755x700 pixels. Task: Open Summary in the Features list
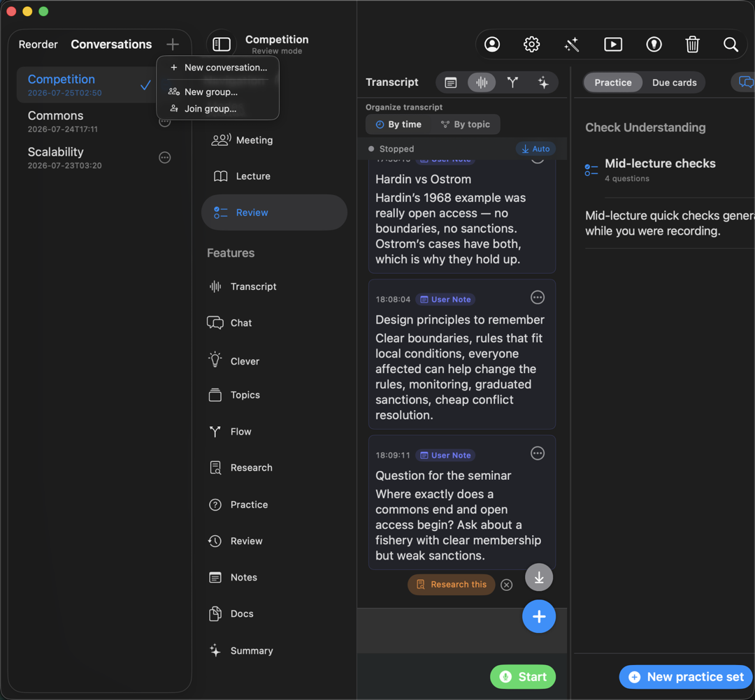pyautogui.click(x=241, y=651)
